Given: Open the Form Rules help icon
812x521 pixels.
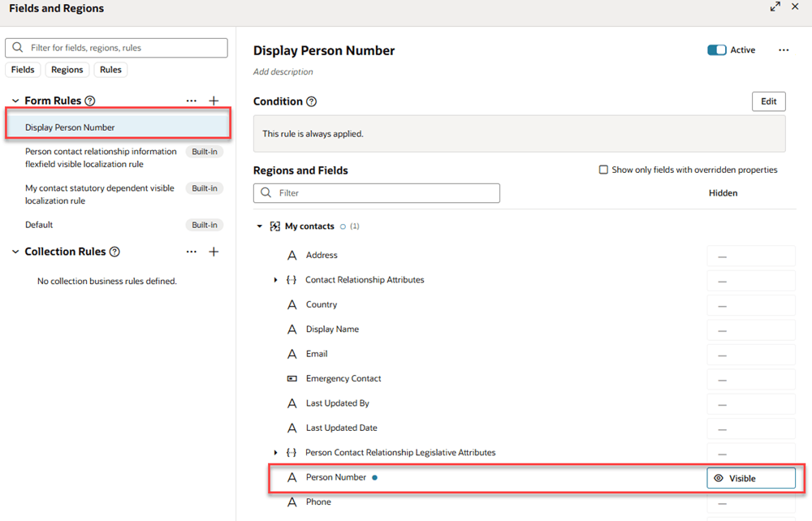Looking at the screenshot, I should coord(90,101).
